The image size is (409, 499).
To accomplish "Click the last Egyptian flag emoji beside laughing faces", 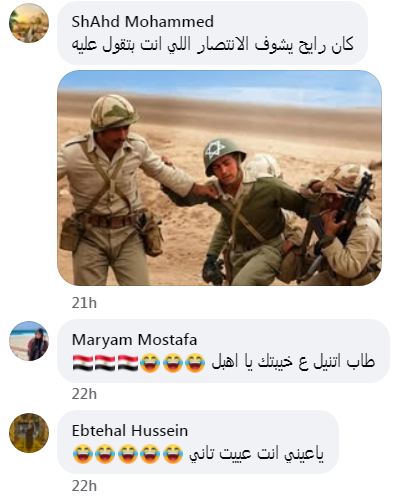I will click(128, 363).
